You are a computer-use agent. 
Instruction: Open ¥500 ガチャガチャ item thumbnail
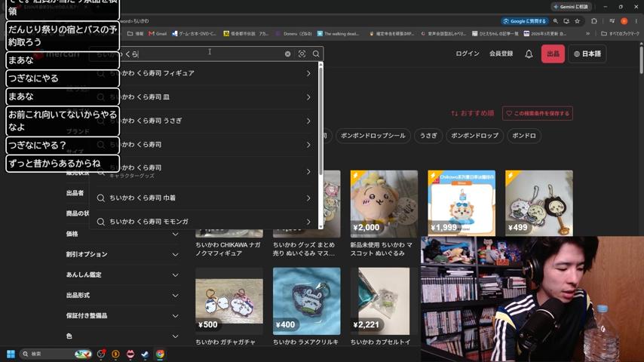coord(229,301)
